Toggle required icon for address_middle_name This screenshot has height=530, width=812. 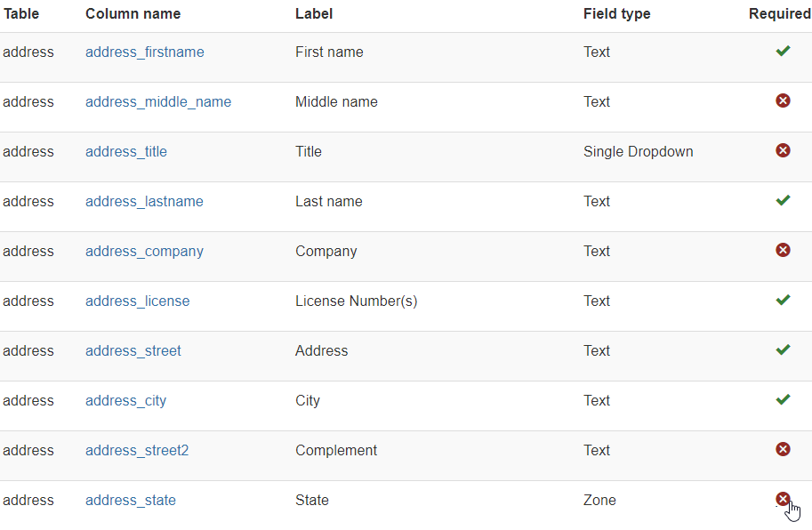pyautogui.click(x=783, y=101)
